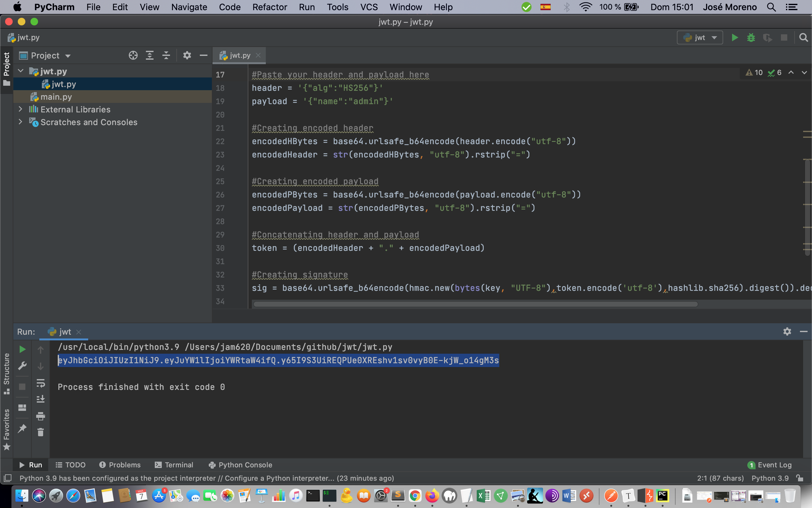This screenshot has width=812, height=508.
Task: Jump to previous highlighted error arrow
Action: [x=791, y=73]
